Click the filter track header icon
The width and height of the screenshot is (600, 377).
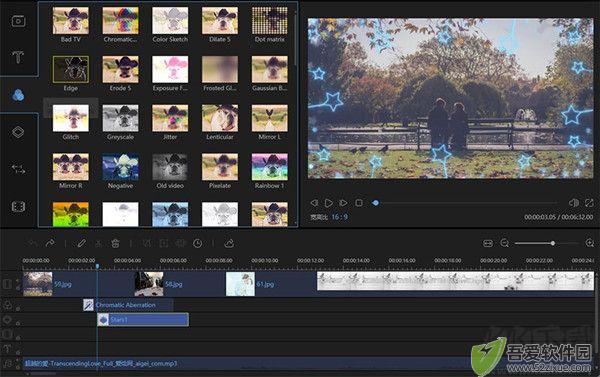(7, 305)
